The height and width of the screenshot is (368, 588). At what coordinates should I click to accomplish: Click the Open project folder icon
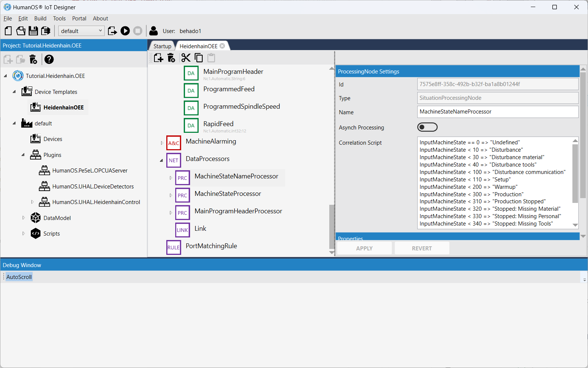[x=21, y=31]
